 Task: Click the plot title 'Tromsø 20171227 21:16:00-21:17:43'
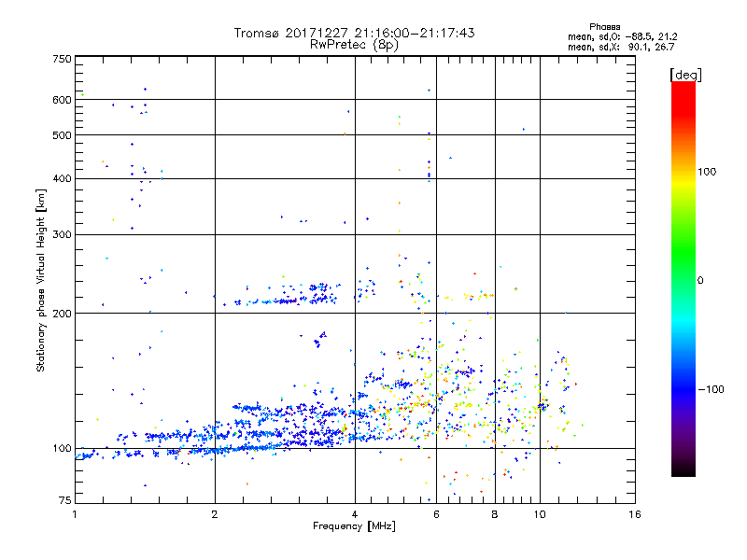tap(354, 33)
